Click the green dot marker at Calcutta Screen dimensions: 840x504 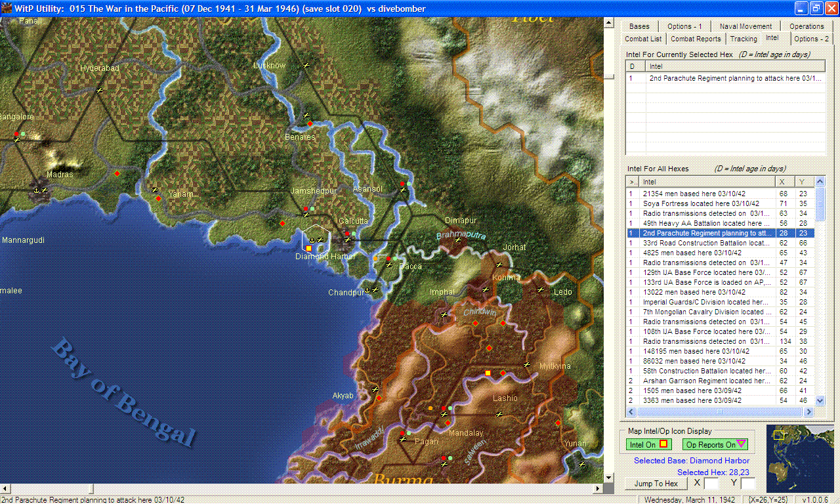point(354,234)
